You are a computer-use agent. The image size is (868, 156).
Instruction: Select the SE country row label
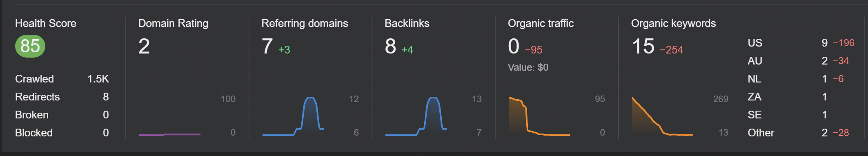point(754,115)
